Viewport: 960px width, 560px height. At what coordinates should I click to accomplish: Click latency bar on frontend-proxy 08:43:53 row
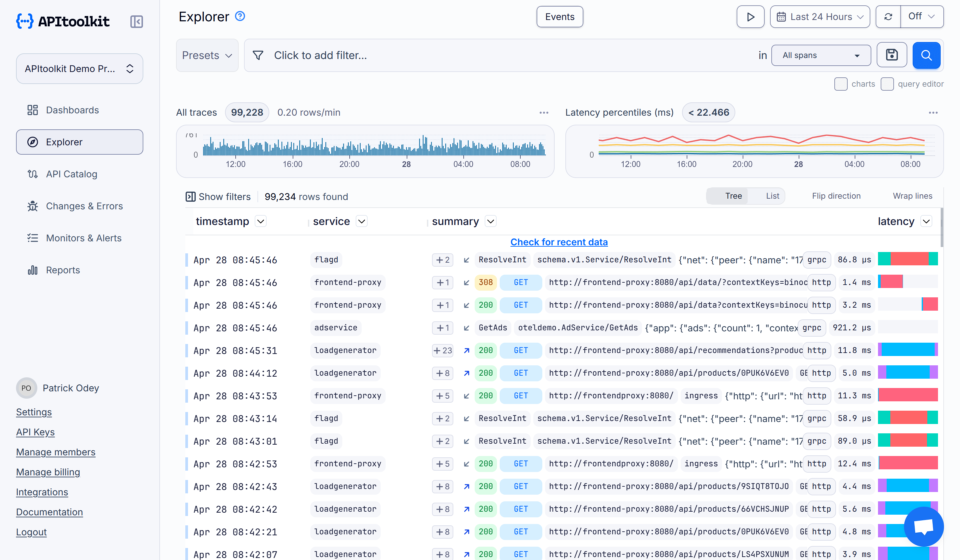coord(908,395)
